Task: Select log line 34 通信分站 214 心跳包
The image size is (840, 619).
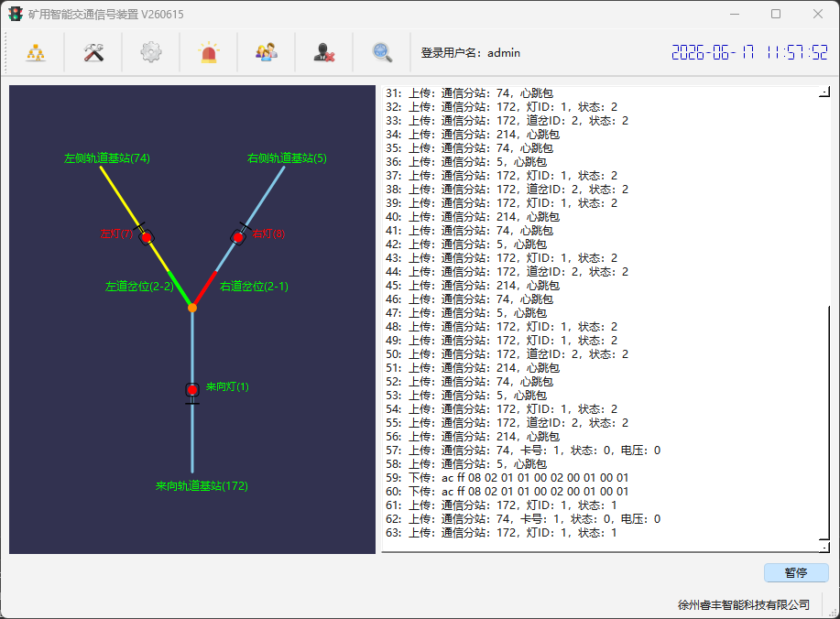Action: 473,135
